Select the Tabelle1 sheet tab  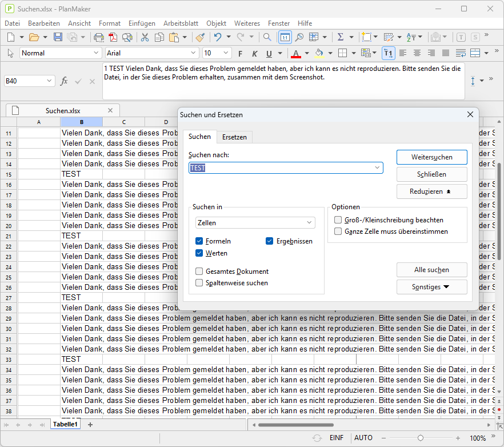click(65, 425)
